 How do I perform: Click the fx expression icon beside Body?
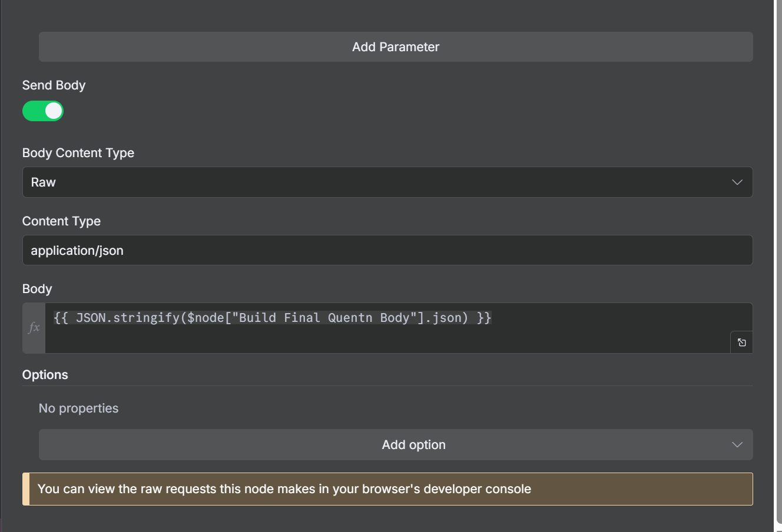(x=34, y=328)
